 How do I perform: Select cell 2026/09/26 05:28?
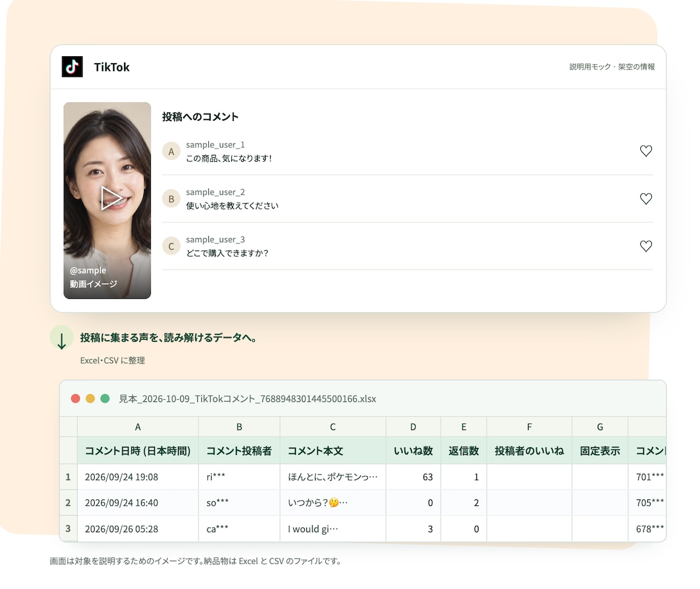point(138,529)
